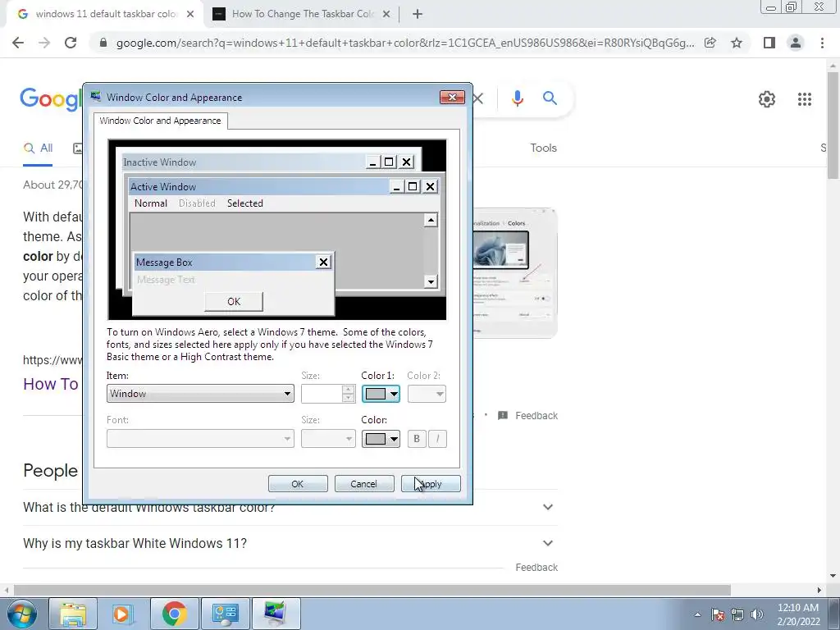Open Google search Tools

(x=543, y=148)
